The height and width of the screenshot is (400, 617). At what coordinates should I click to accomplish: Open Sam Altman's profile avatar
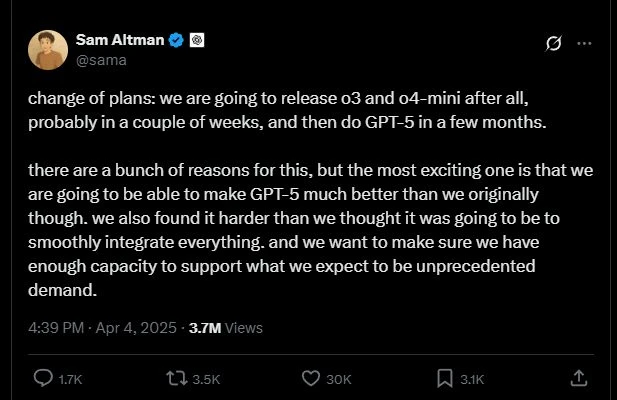point(46,50)
